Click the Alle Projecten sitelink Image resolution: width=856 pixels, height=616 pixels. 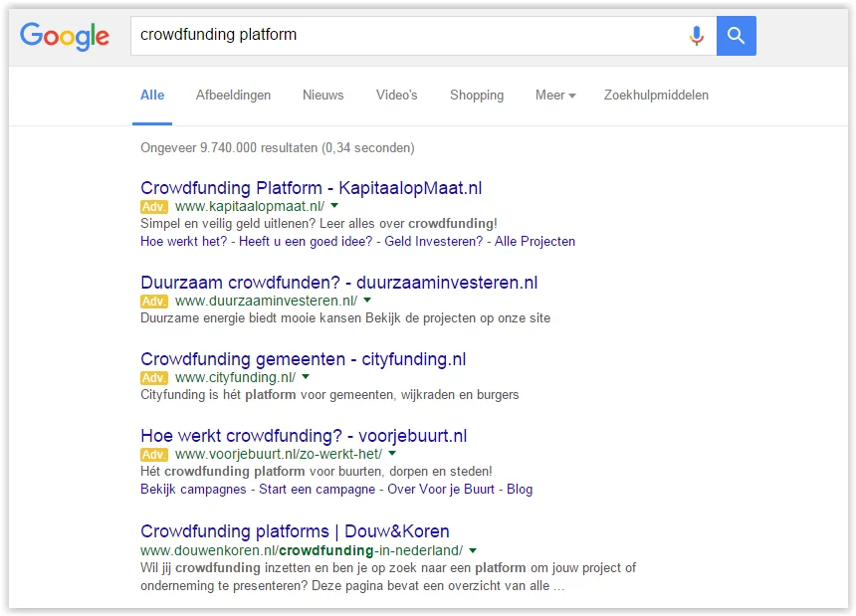pyautogui.click(x=535, y=241)
